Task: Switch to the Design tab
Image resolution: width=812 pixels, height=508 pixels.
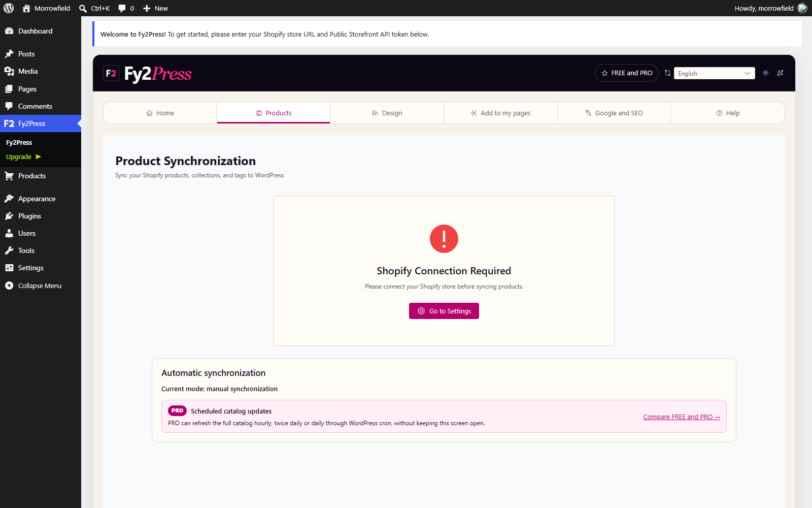Action: (387, 113)
